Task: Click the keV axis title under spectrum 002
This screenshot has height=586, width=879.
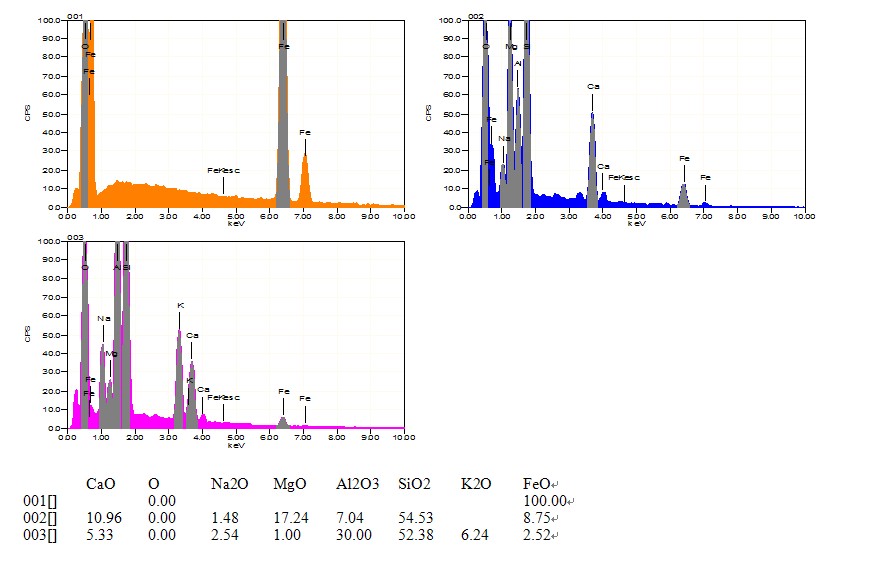Action: (x=636, y=224)
